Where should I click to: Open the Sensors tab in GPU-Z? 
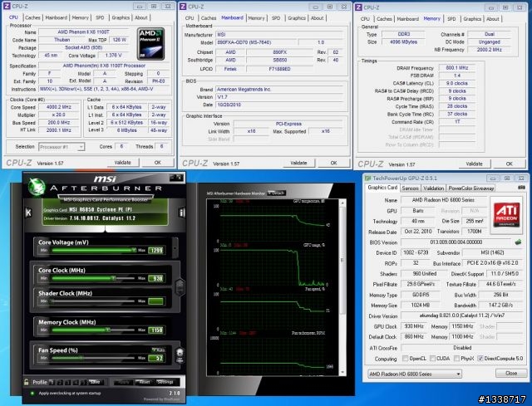point(410,188)
